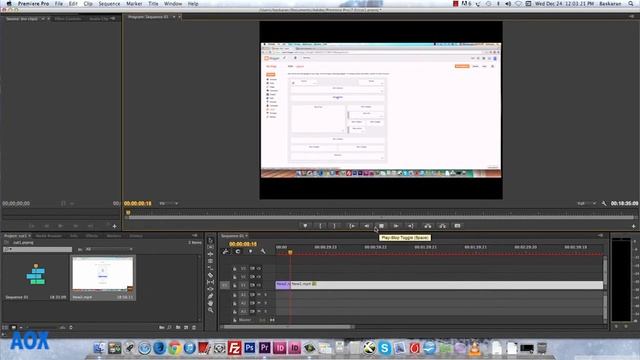Select the Hand tool

point(210,303)
